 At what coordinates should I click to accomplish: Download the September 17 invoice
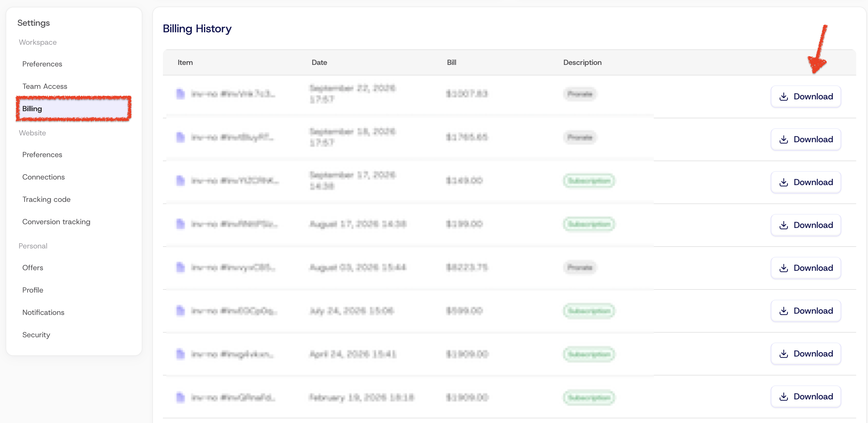tap(806, 182)
